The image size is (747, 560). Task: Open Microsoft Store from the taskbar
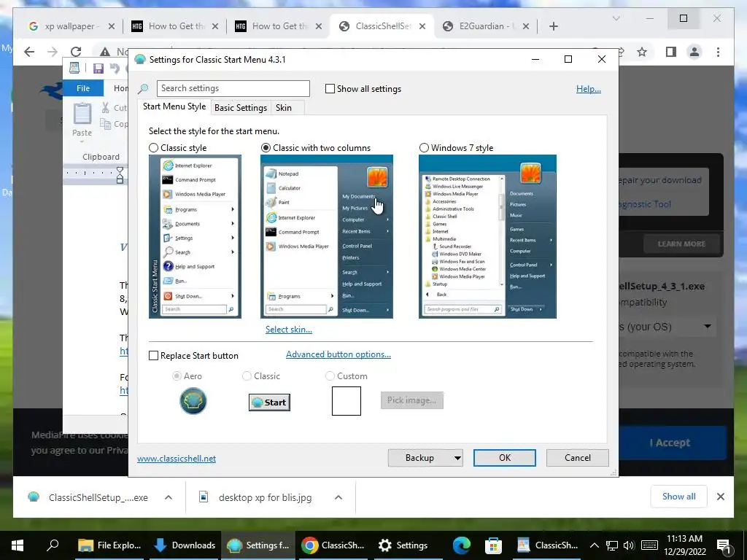(494, 545)
